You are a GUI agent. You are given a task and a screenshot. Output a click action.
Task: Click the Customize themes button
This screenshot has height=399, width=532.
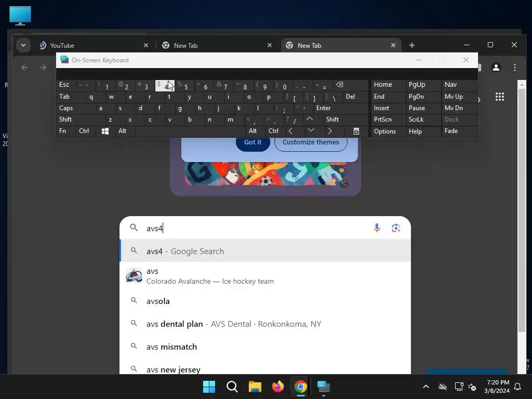(x=311, y=142)
